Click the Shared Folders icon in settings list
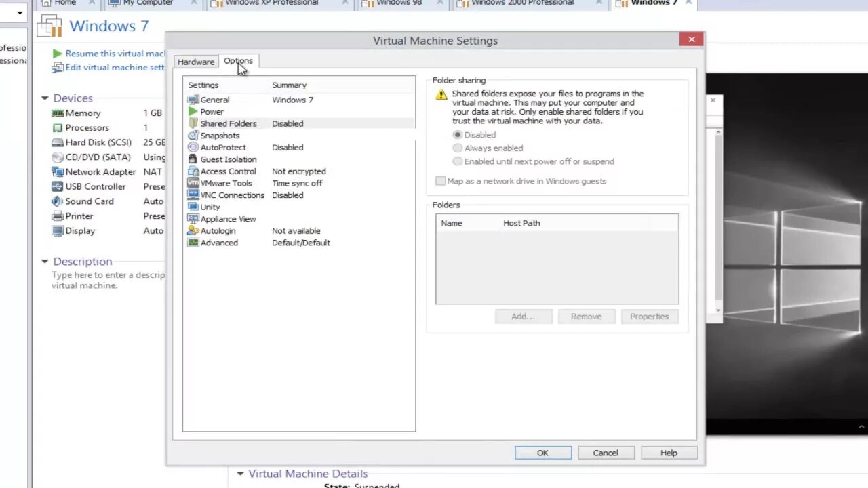The image size is (868, 488). pyautogui.click(x=193, y=123)
